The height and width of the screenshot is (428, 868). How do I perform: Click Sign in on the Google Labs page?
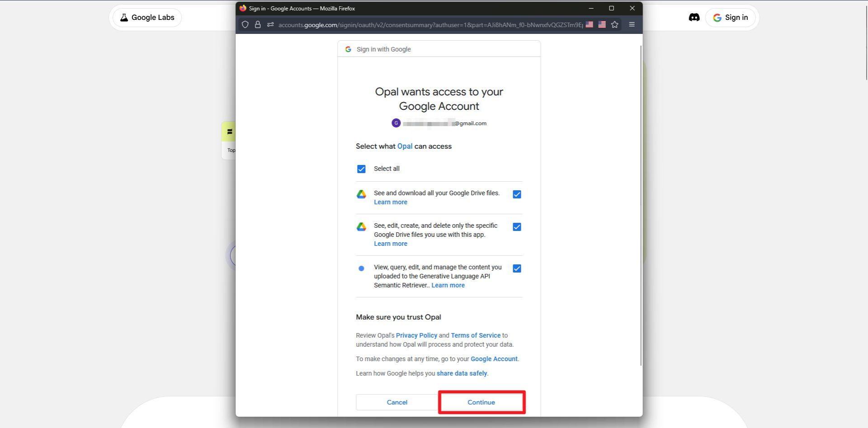730,18
